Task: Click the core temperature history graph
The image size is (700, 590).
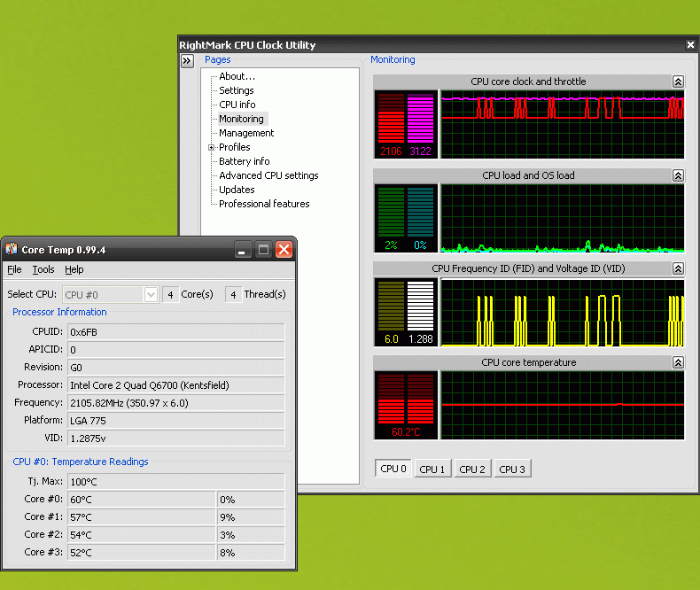Action: click(563, 405)
